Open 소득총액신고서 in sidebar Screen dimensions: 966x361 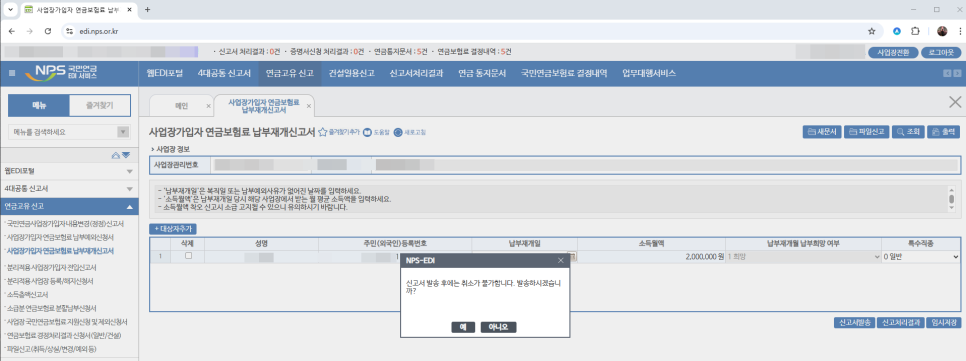point(26,294)
